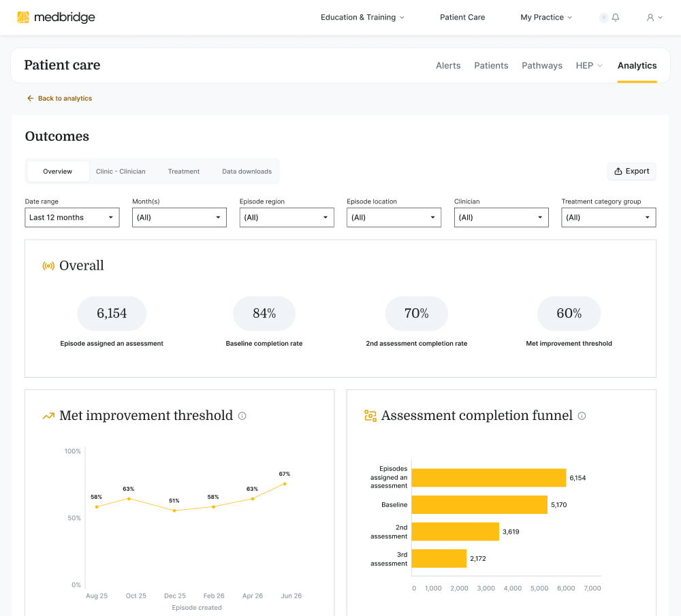Image resolution: width=681 pixels, height=616 pixels.
Task: Click the 51% data point
Action: pyautogui.click(x=174, y=510)
